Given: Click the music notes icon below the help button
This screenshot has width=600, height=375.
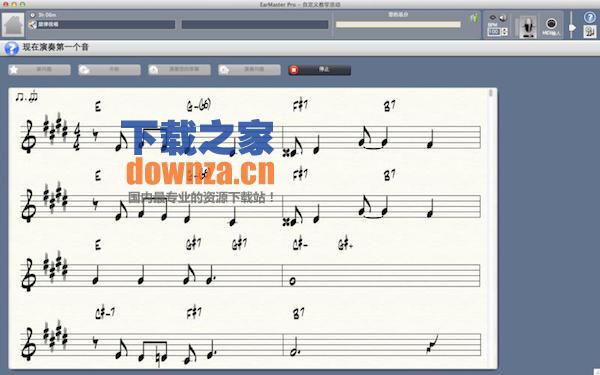Looking at the screenshot, I should click(590, 31).
